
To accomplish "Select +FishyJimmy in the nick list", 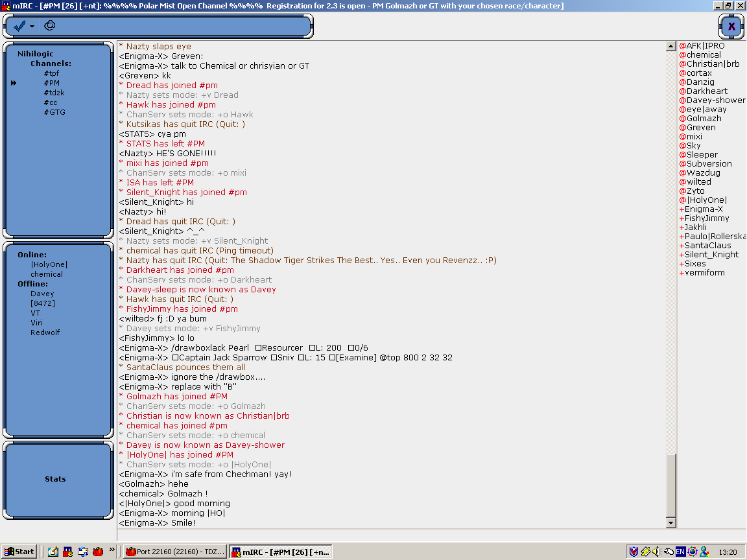I will coord(704,218).
